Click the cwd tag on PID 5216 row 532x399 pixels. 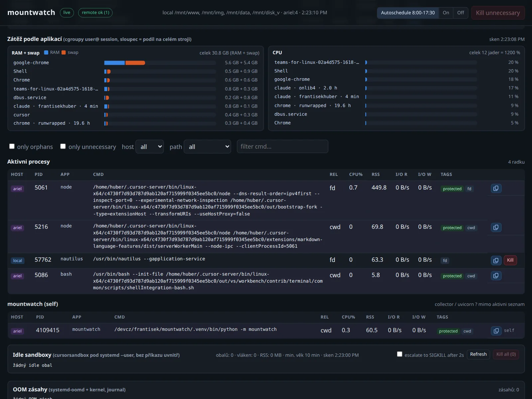471,228
